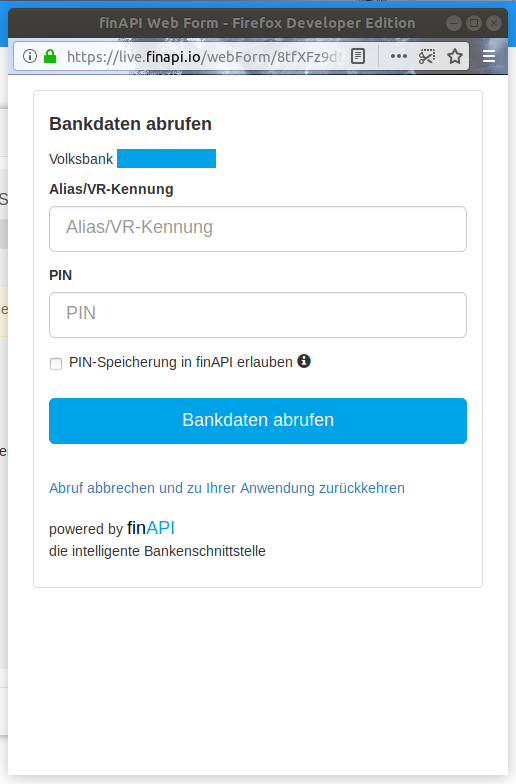Focus the Alias/VR-Kennung input field
This screenshot has height=784, width=516.
(x=258, y=229)
